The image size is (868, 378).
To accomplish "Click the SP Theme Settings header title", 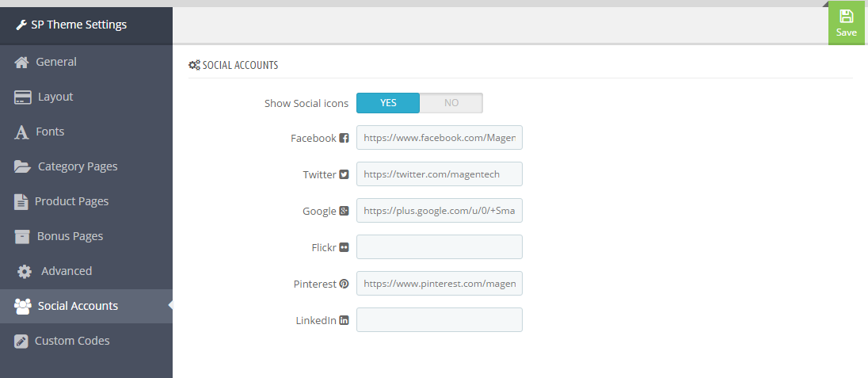I will (78, 25).
